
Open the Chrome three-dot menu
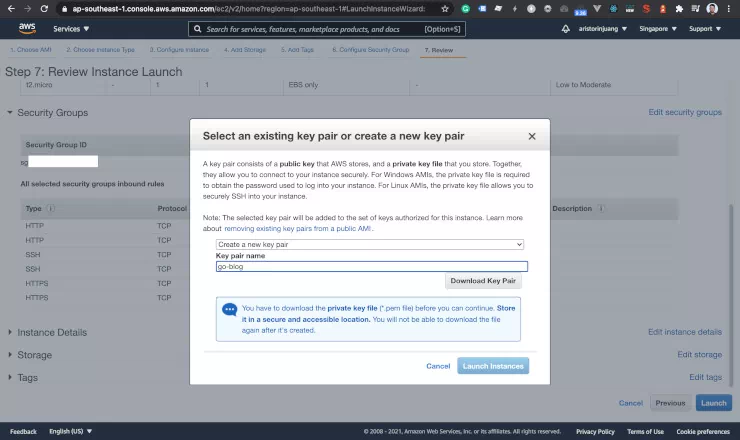(x=729, y=8)
